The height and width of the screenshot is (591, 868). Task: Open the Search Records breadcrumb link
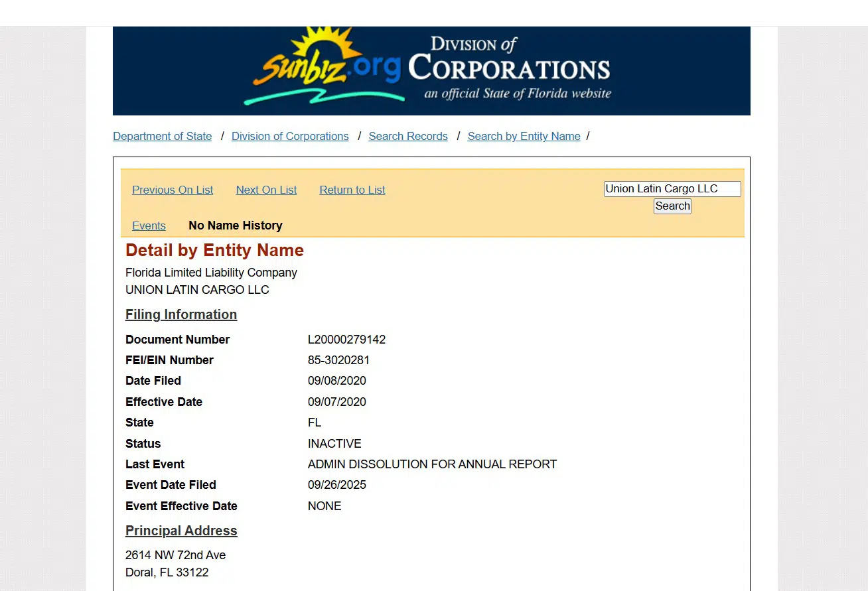(x=408, y=136)
